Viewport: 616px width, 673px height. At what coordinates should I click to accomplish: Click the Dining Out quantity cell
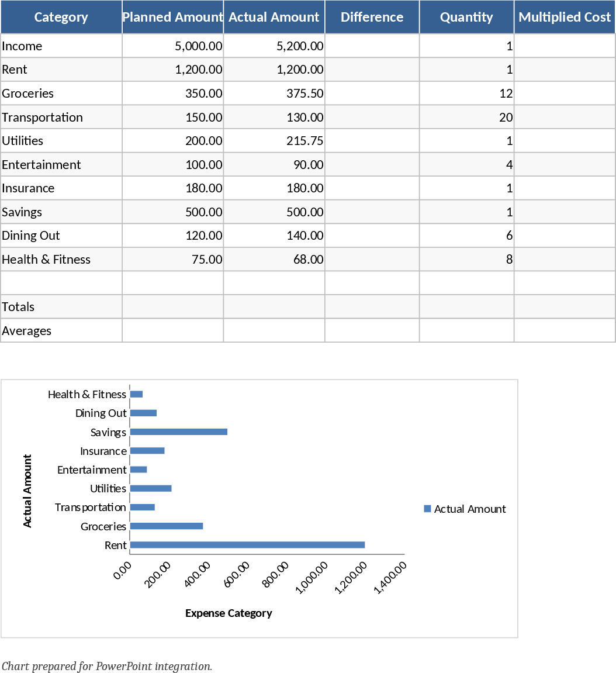click(x=466, y=235)
